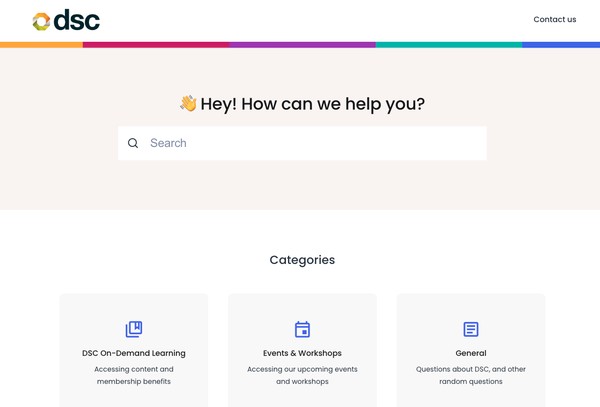Focus the Search input field

pyautogui.click(x=302, y=143)
